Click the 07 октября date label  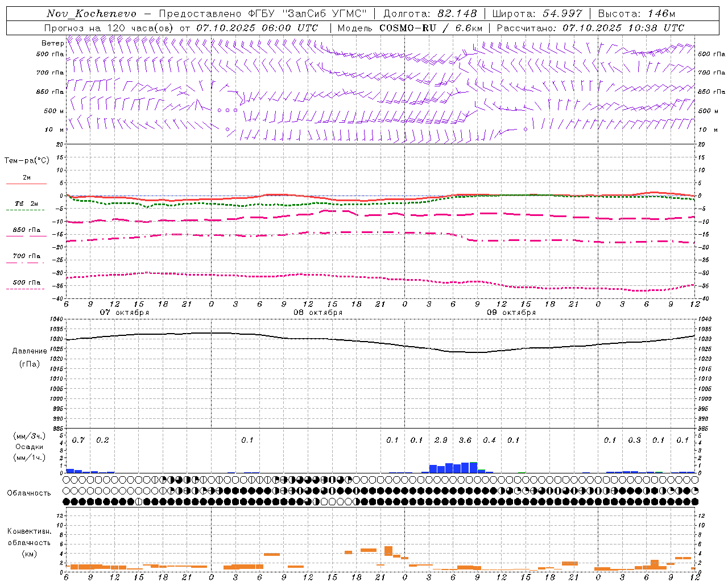pyautogui.click(x=125, y=313)
